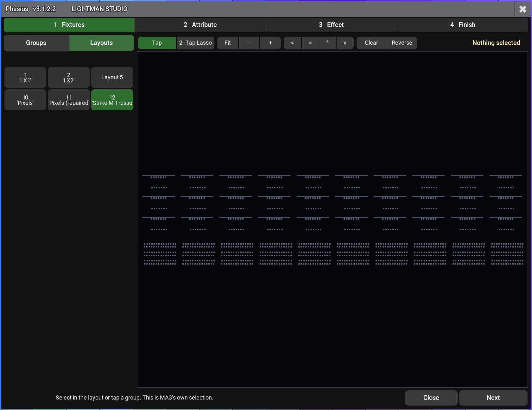Select the Layouts tab
The image size is (532, 410).
coord(101,43)
